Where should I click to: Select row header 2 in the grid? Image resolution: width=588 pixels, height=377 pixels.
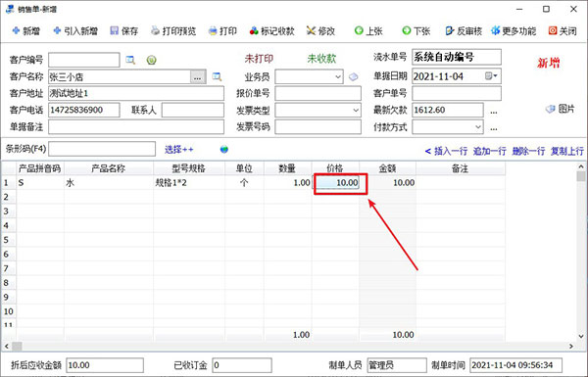click(8, 197)
